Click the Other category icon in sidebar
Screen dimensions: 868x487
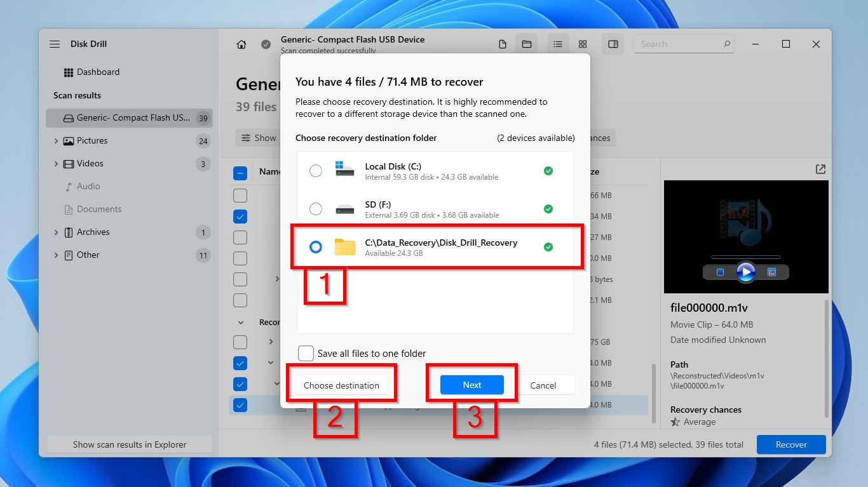coord(69,255)
